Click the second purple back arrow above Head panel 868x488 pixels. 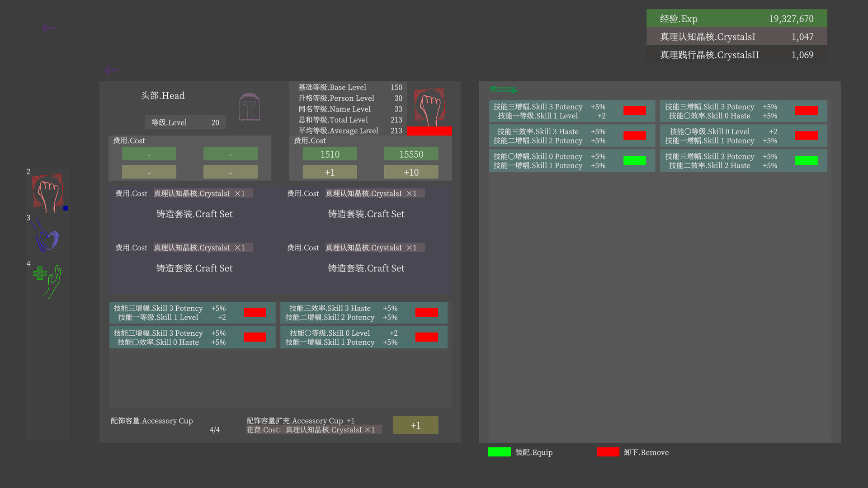coord(111,70)
